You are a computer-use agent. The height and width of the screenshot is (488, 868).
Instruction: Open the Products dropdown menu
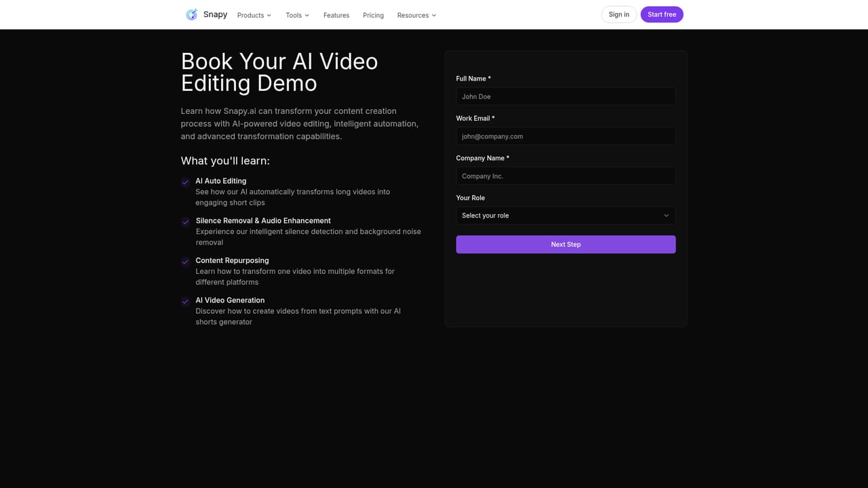[254, 15]
